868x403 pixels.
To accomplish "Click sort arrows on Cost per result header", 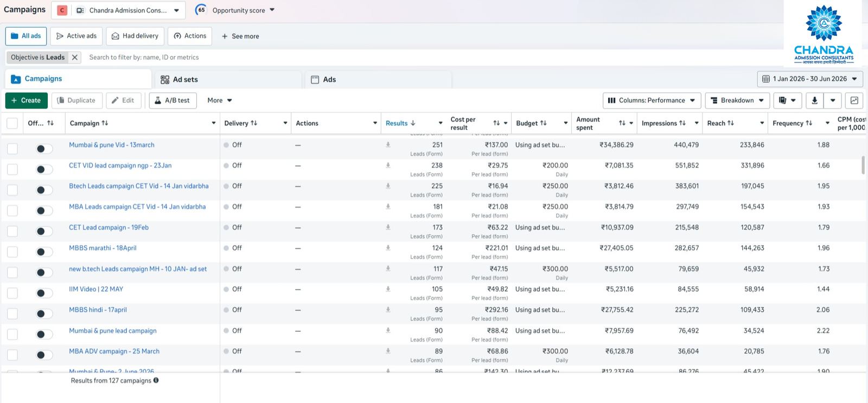I will (496, 123).
